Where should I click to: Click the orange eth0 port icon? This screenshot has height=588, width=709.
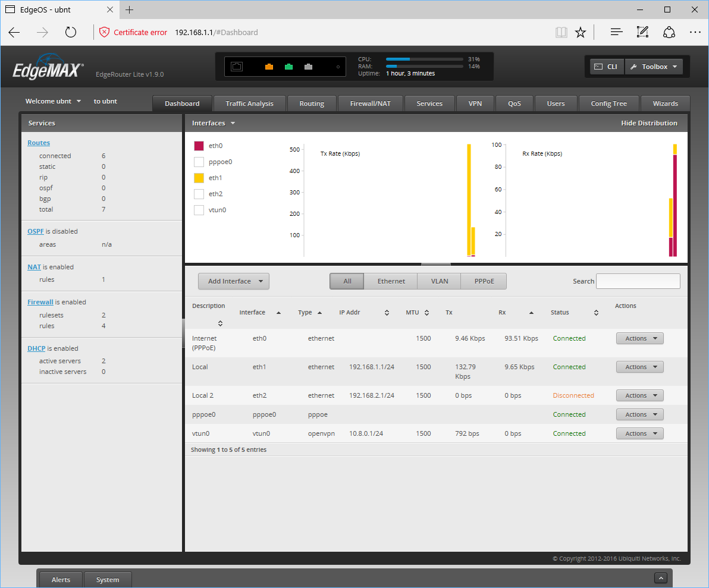tap(269, 67)
